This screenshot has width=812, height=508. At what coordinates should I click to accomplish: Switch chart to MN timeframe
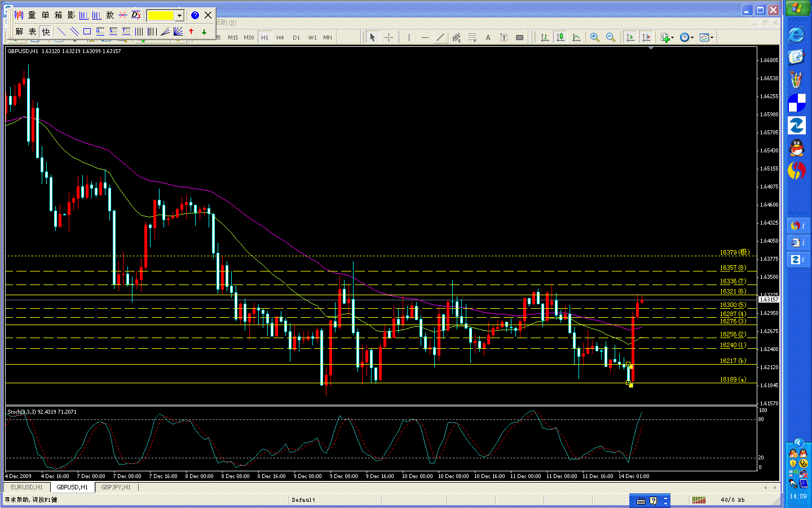328,37
